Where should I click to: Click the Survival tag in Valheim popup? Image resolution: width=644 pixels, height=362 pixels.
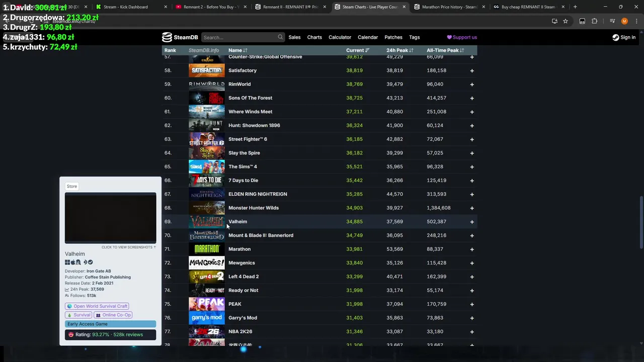click(78, 315)
